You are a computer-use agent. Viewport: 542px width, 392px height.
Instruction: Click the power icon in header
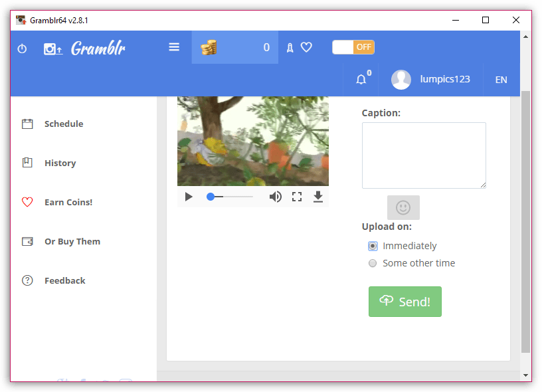[x=22, y=49]
